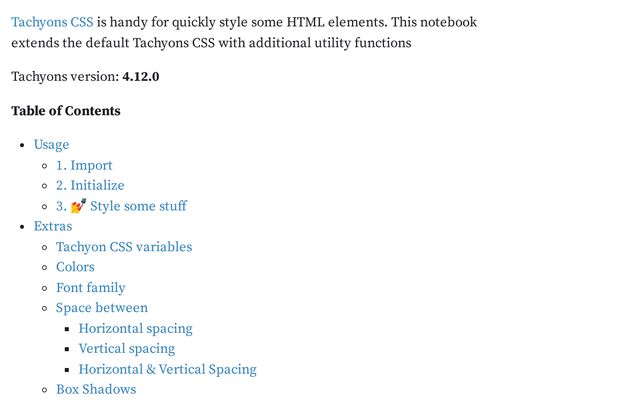
Task: Jump to the Colors section
Action: coord(75,267)
